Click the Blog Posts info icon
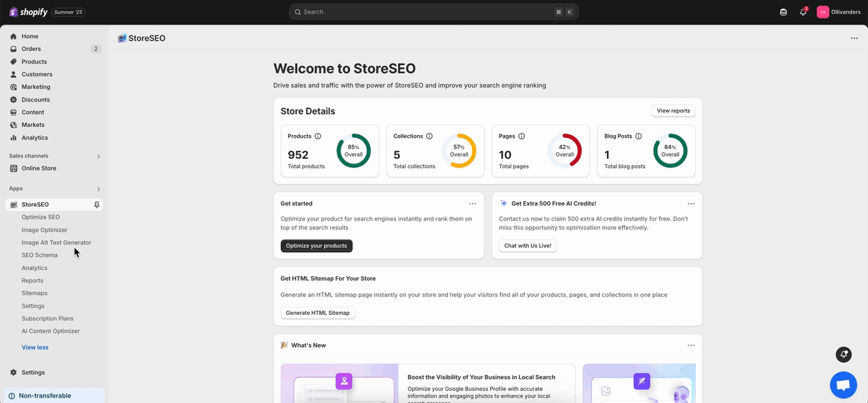The image size is (868, 403). [639, 136]
